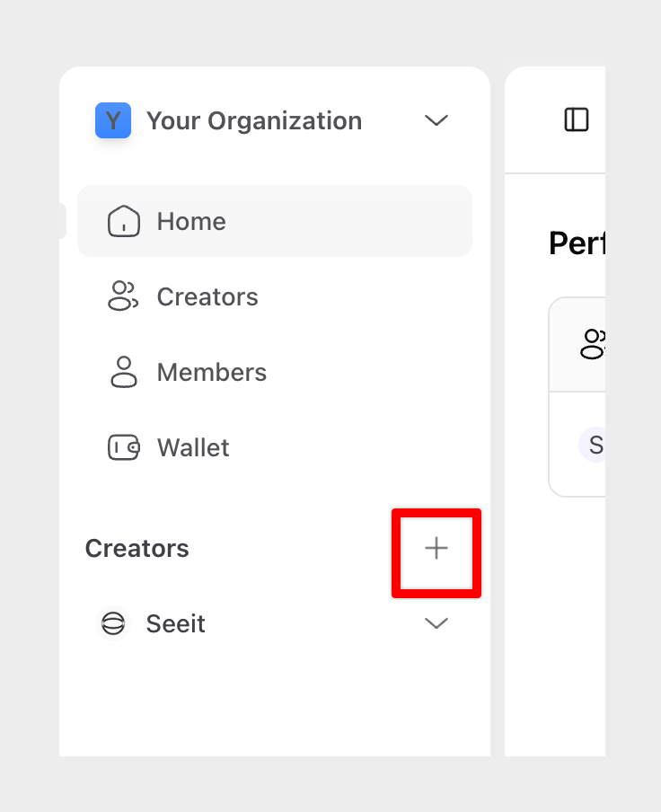Select the Seeit creator name
The height and width of the screenshot is (812, 661).
point(176,623)
